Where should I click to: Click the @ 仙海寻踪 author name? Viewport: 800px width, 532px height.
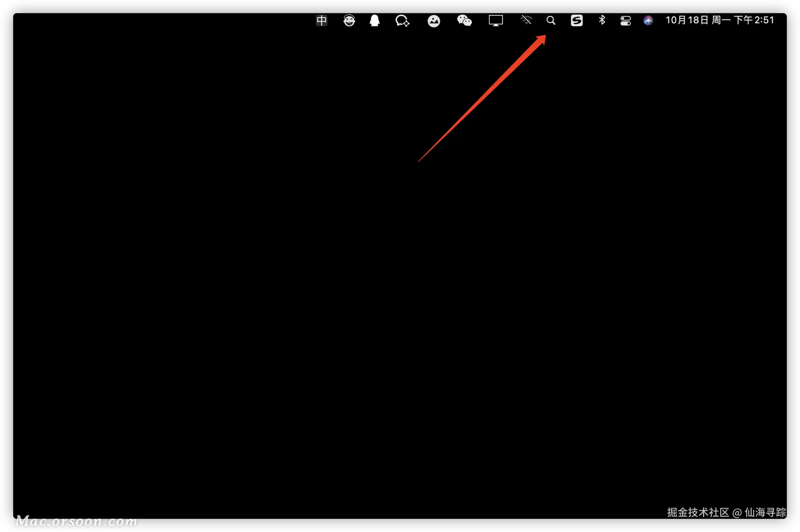tap(759, 512)
